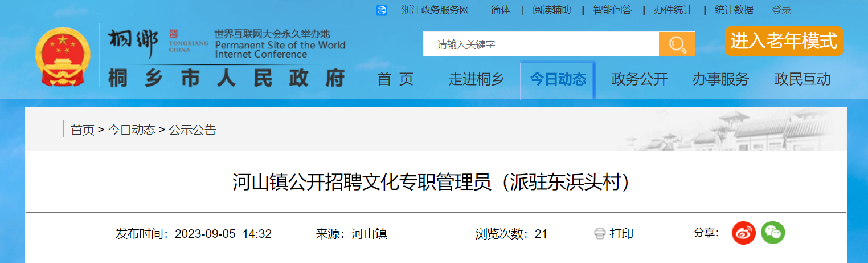The height and width of the screenshot is (263, 868).
Task: Click 登录 to sign in
Action: click(781, 10)
